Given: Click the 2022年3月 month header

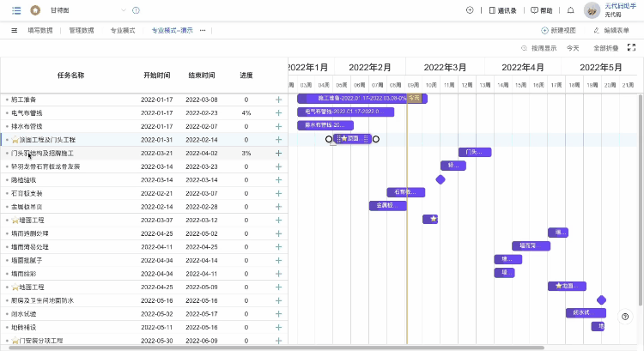Looking at the screenshot, I should (445, 67).
